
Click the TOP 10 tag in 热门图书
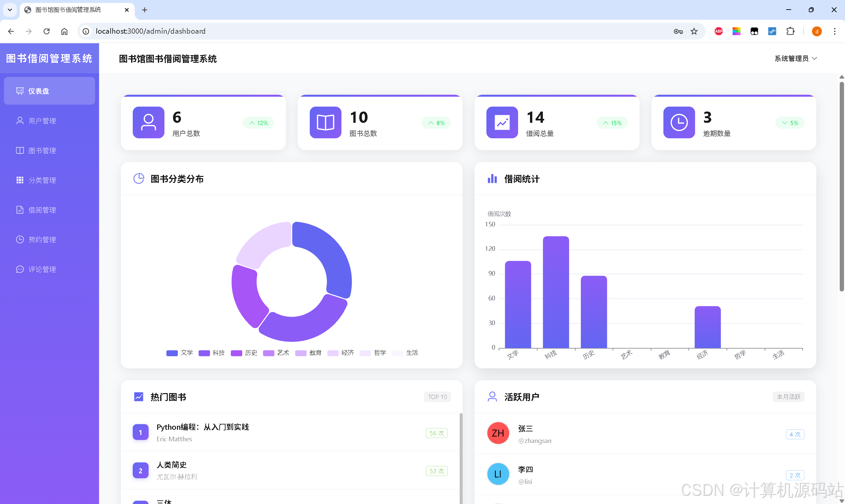(437, 397)
